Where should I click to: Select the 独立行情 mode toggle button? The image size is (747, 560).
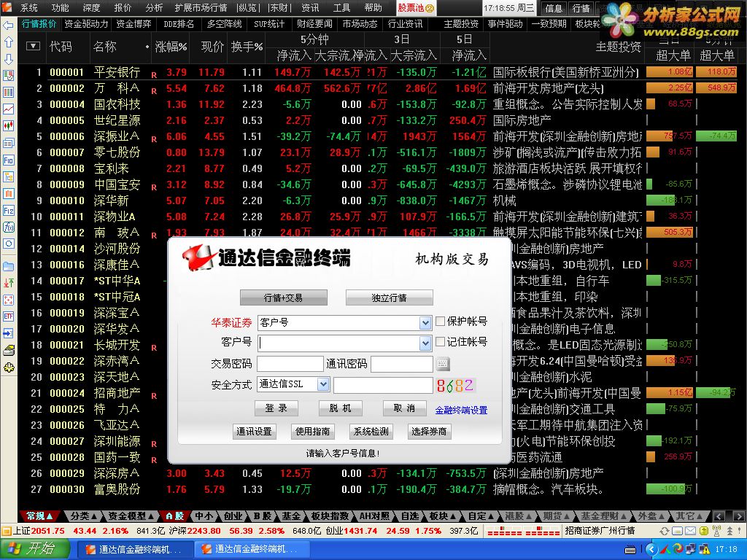click(x=390, y=297)
